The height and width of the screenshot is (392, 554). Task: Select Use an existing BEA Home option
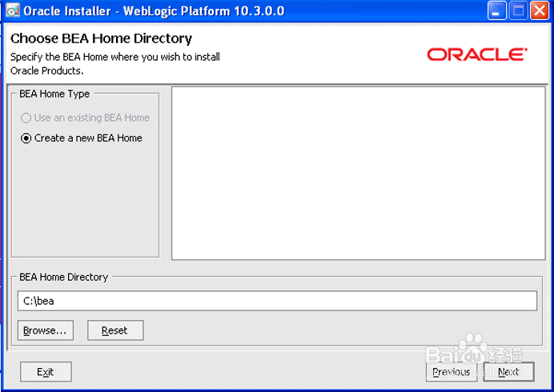coord(85,118)
